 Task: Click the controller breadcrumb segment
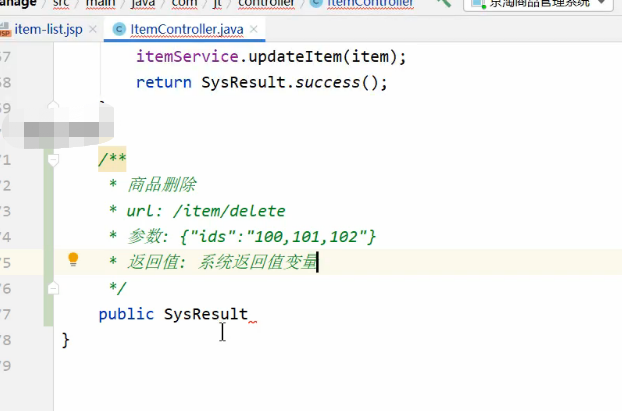267,4
